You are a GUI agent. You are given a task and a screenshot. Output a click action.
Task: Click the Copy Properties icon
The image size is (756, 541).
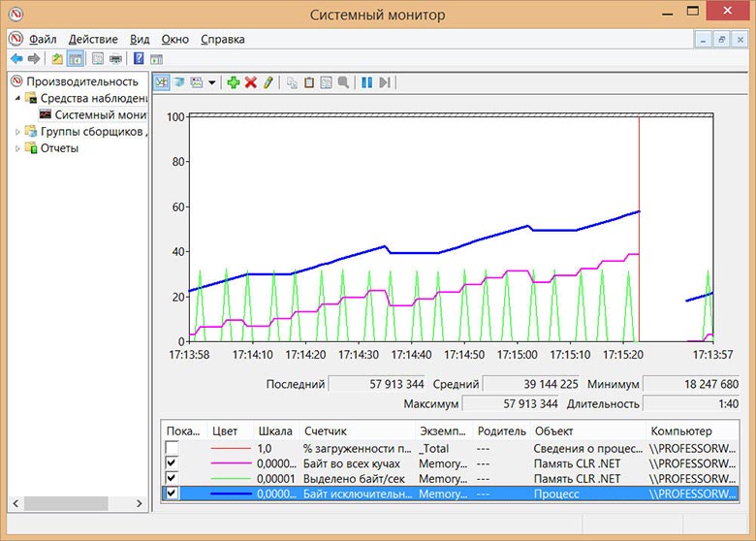point(292,82)
